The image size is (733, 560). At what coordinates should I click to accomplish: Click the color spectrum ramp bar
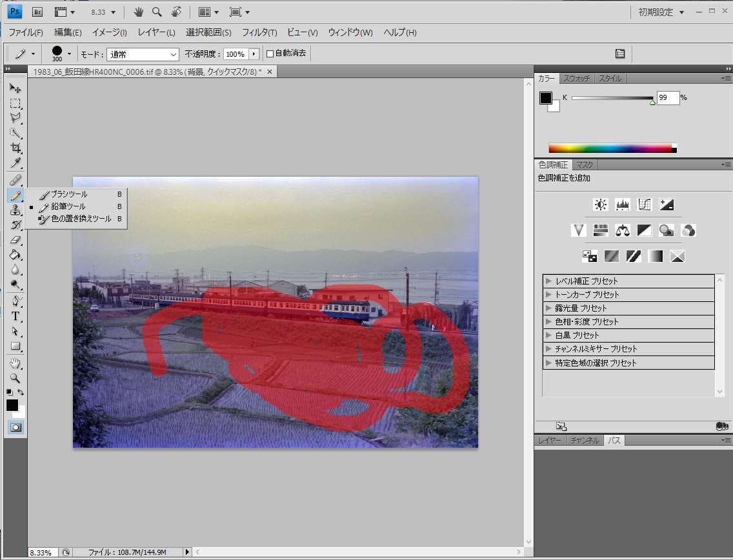coord(610,148)
